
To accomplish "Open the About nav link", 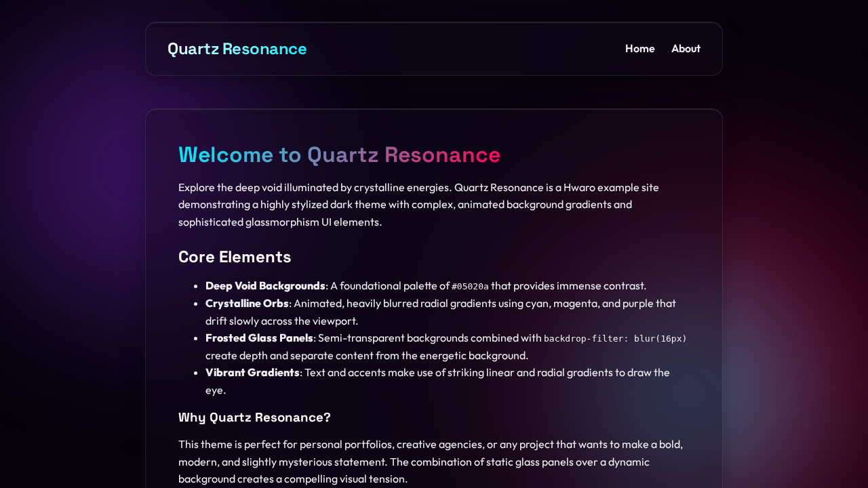I will tap(686, 49).
